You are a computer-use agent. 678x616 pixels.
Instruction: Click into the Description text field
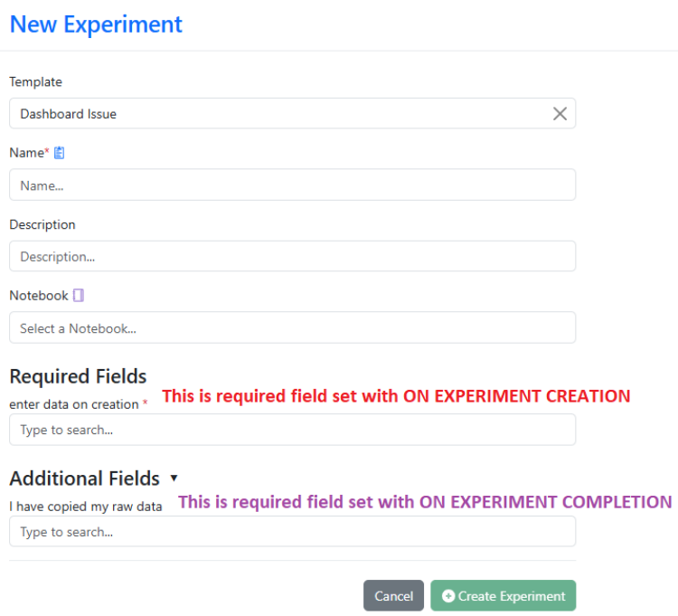coord(292,256)
